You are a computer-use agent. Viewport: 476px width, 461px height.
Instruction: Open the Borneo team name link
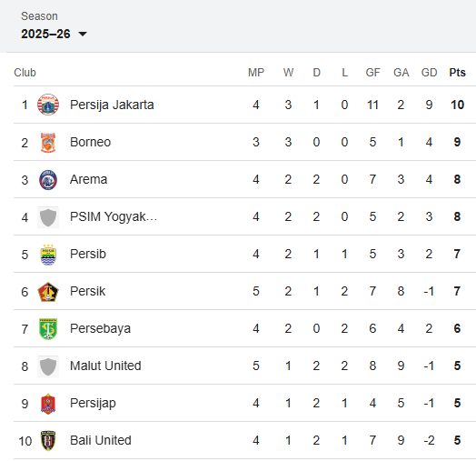point(90,142)
